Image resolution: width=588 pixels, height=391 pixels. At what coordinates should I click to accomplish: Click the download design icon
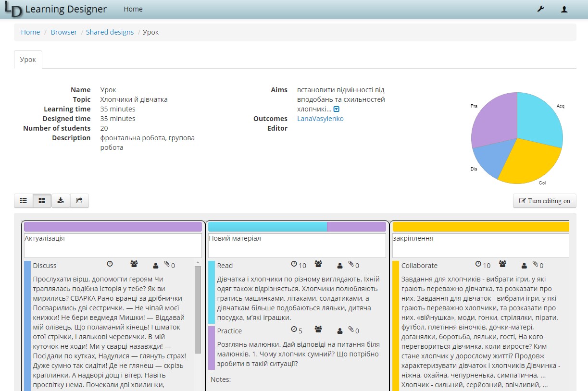click(61, 200)
